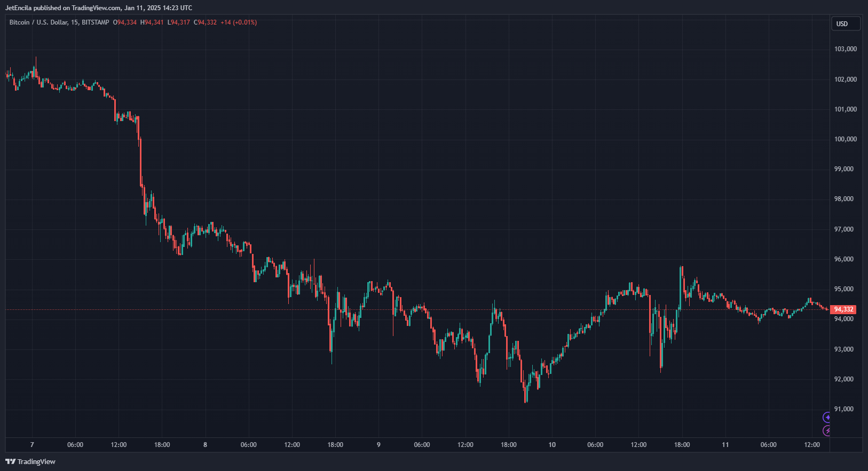Click the close value C94,332 in header

(205, 22)
